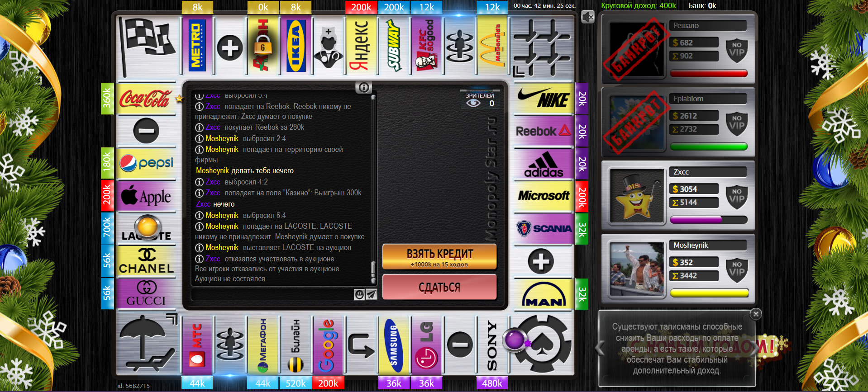868x392 pixels.
Task: Click the McDonald's tile
Action: click(x=492, y=45)
